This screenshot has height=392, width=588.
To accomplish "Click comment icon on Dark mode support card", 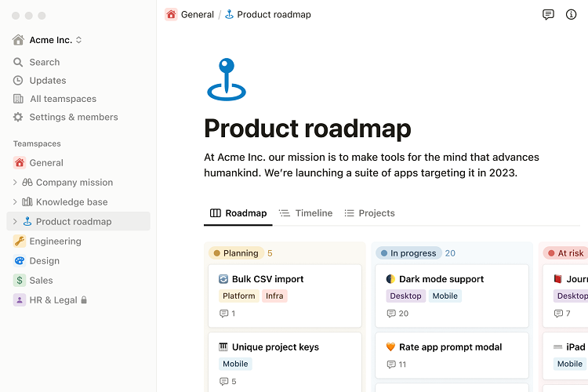I will [x=391, y=314].
